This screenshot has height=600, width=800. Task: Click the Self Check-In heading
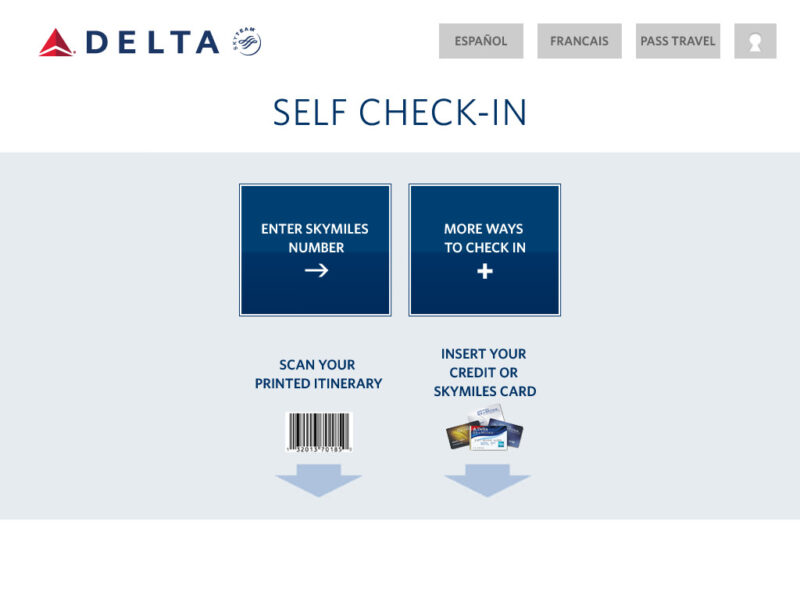[x=399, y=113]
